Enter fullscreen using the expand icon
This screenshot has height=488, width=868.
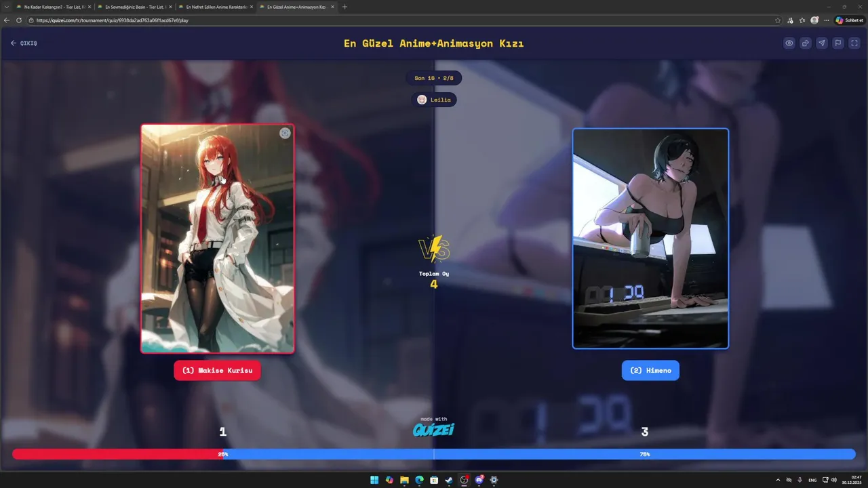(854, 43)
